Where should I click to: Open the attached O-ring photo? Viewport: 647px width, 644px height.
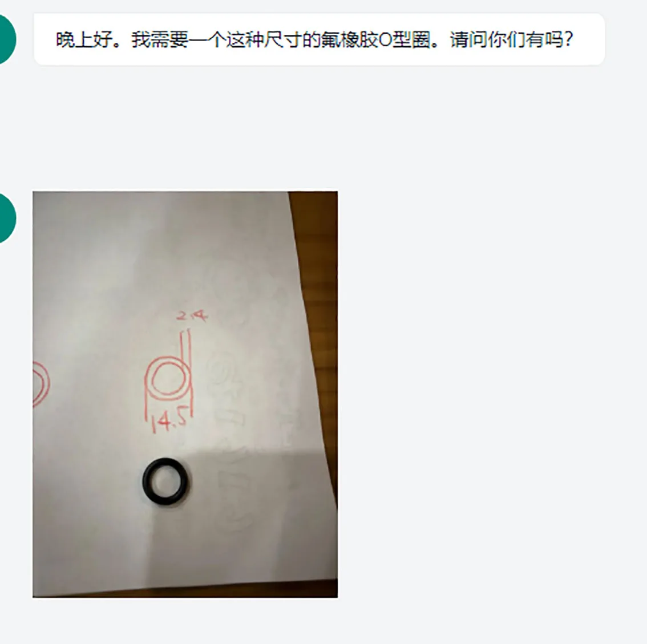click(x=185, y=394)
